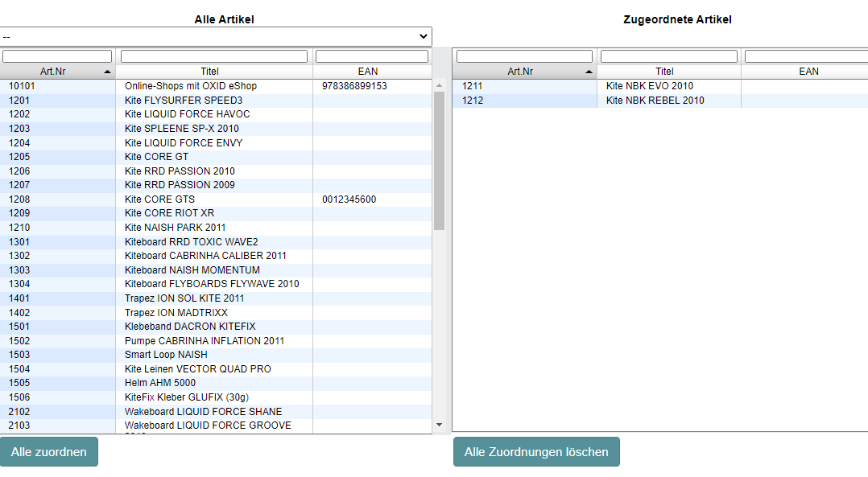Select row Kite CORE GT
This screenshot has width=868, height=477.
pyautogui.click(x=216, y=157)
